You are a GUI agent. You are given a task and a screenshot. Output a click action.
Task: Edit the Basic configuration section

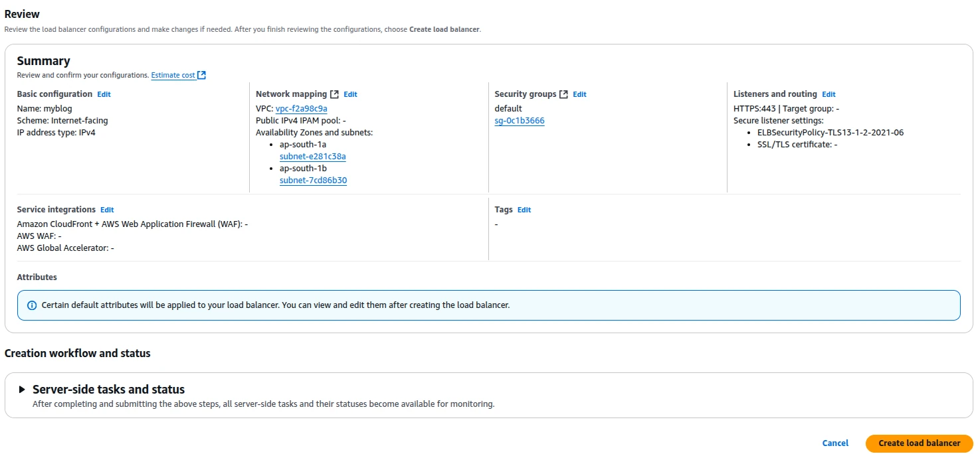click(104, 95)
